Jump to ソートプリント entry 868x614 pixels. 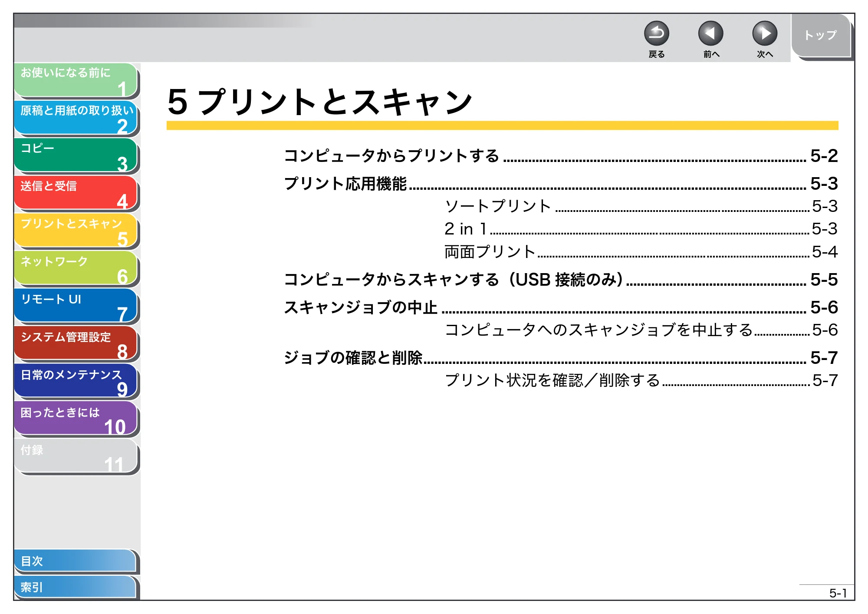pyautogui.click(x=641, y=206)
